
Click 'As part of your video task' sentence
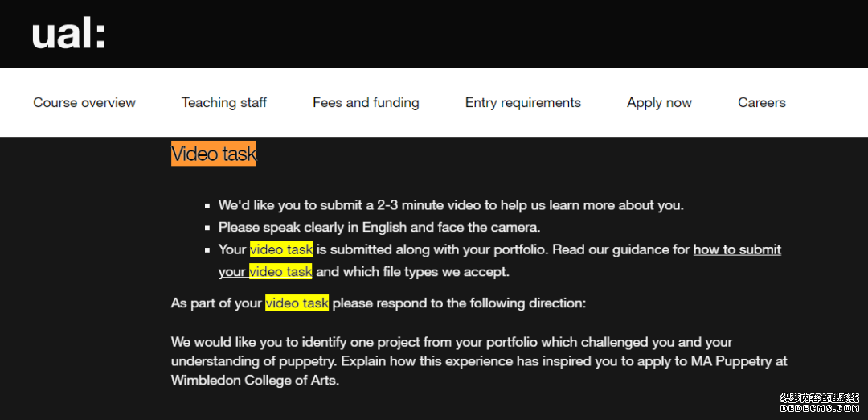point(378,303)
